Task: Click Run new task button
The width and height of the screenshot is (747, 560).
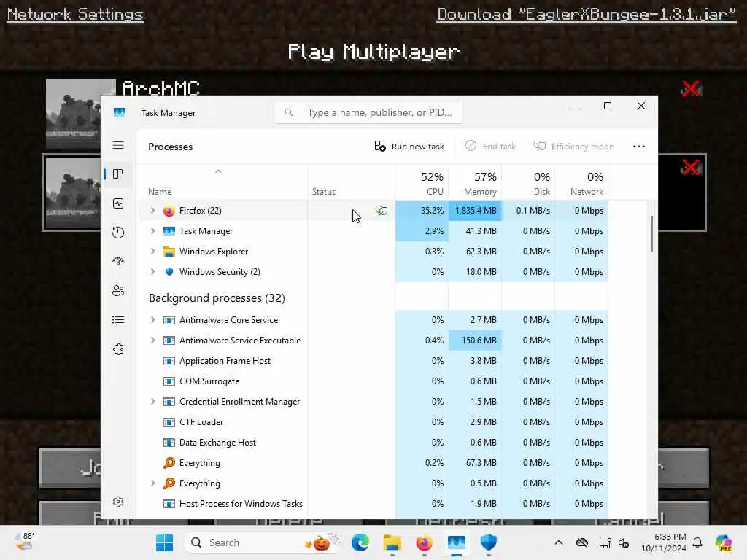Action: tap(409, 146)
